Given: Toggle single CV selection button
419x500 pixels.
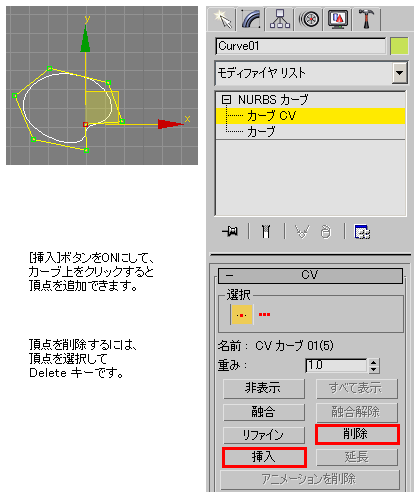Looking at the screenshot, I should 241,314.
